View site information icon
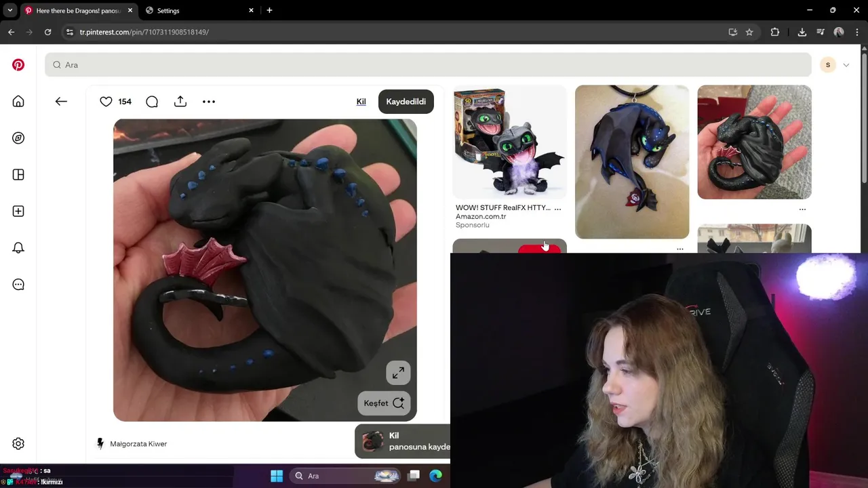Screen dimensions: 868x488 click(x=69, y=32)
